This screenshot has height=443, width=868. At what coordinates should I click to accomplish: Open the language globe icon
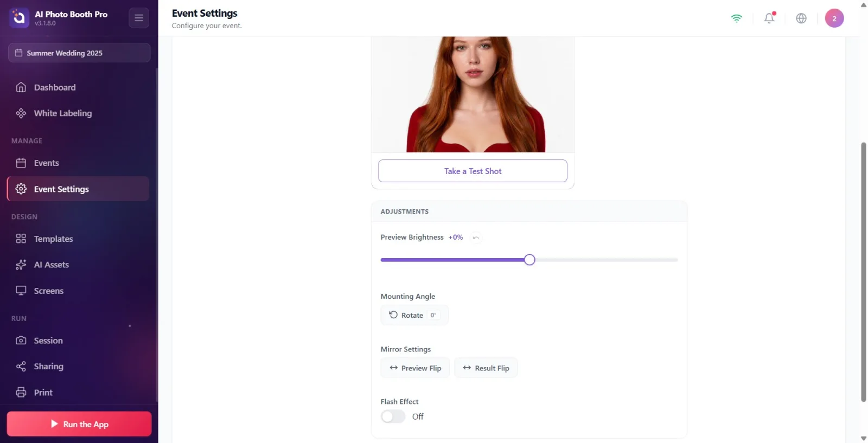801,18
